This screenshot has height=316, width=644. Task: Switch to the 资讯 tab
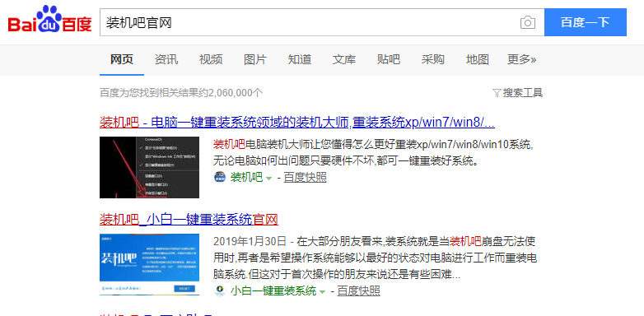pyautogui.click(x=166, y=59)
